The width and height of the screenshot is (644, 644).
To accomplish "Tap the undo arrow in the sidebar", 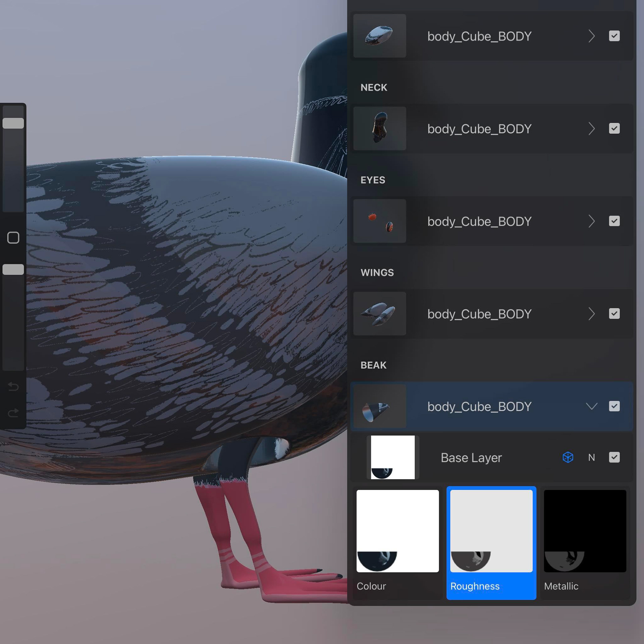I will pyautogui.click(x=13, y=387).
